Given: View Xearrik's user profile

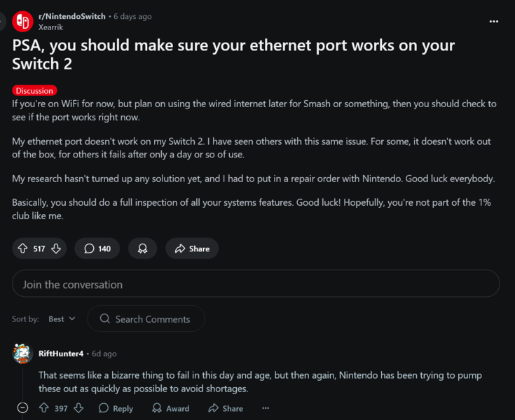Looking at the screenshot, I should click(x=51, y=27).
